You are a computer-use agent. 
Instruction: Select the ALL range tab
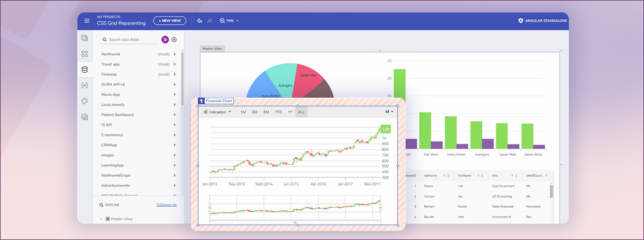[301, 112]
